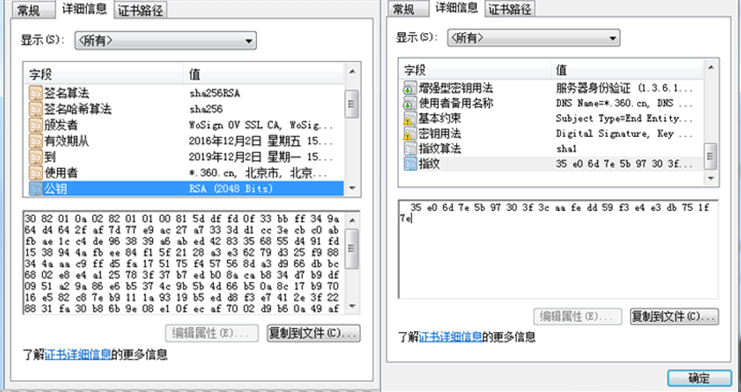Image resolution: width=741 pixels, height=392 pixels.
Task: Open right 证书详细信息 link
Action: 450,337
